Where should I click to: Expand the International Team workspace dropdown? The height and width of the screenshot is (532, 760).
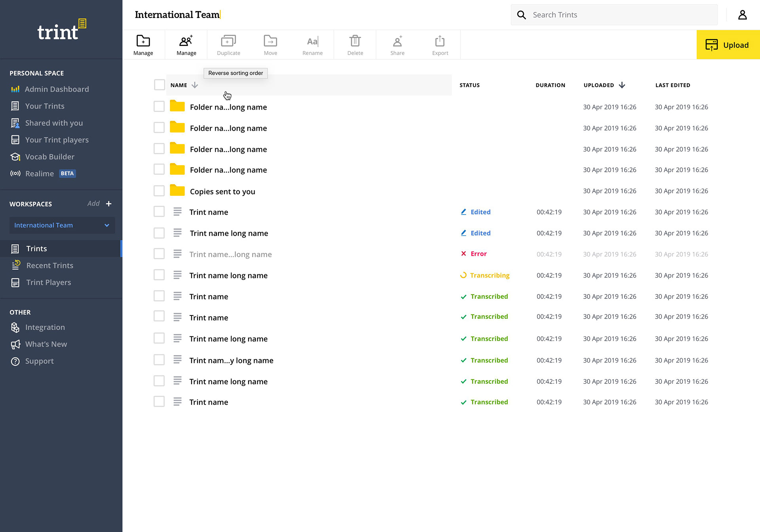click(106, 225)
